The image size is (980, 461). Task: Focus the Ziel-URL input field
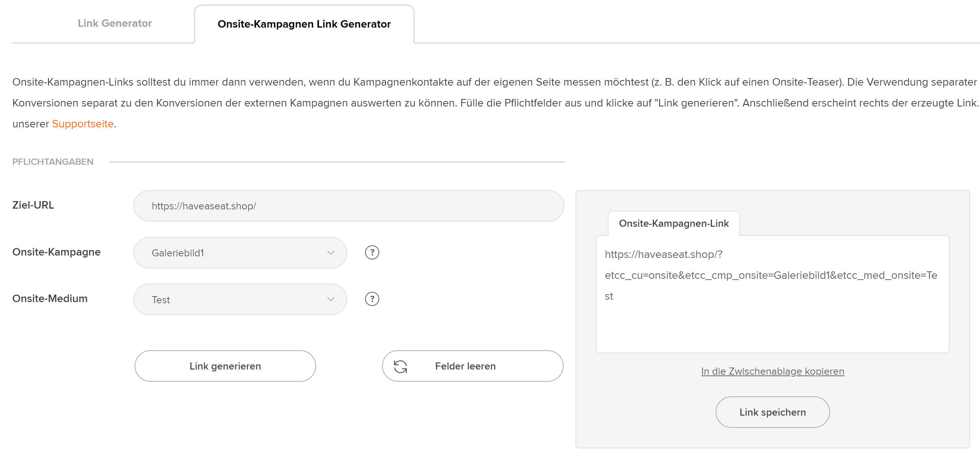coord(349,206)
